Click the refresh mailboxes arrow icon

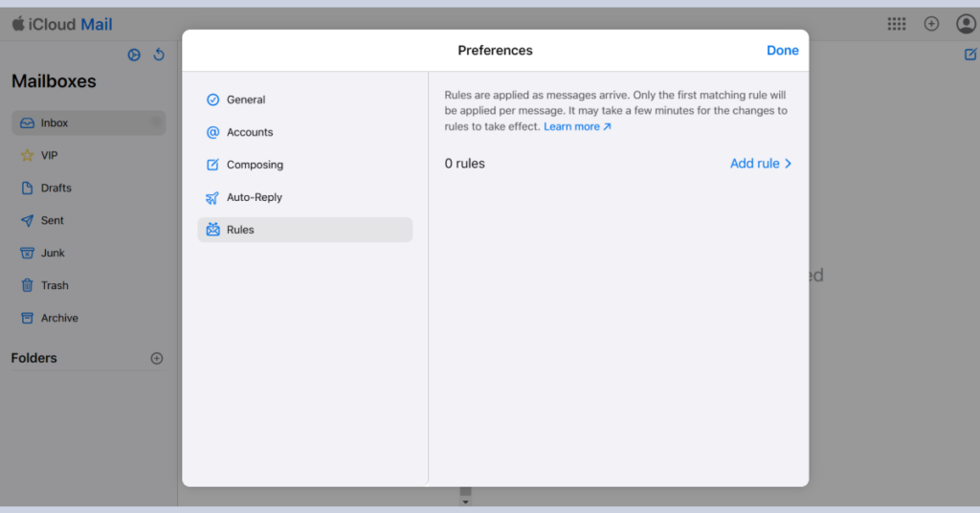[159, 56]
